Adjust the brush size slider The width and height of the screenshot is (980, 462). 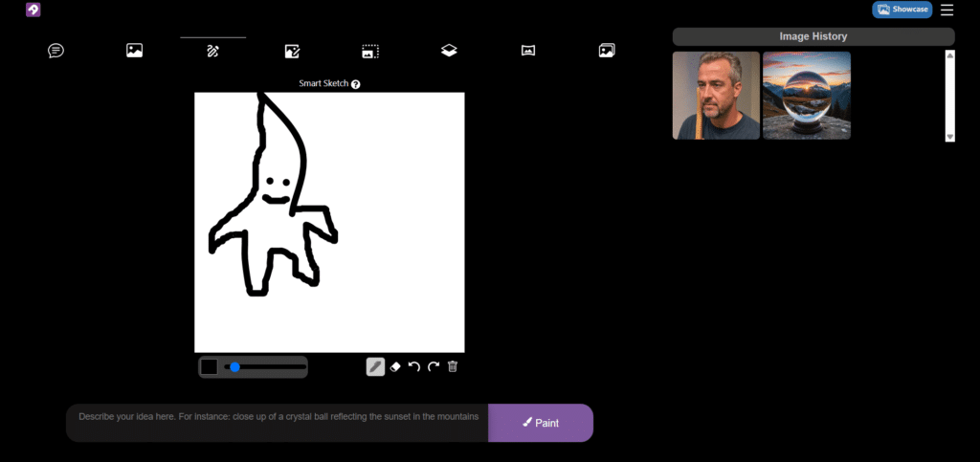[265, 367]
